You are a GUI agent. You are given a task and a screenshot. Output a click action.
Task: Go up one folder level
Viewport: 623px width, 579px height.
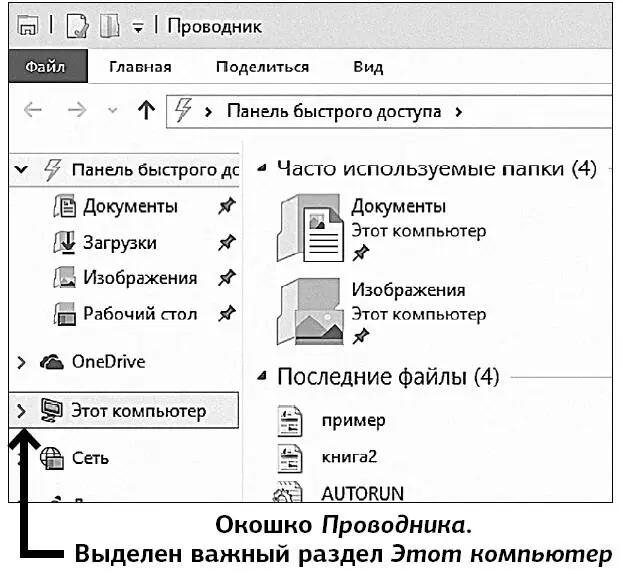(x=146, y=110)
